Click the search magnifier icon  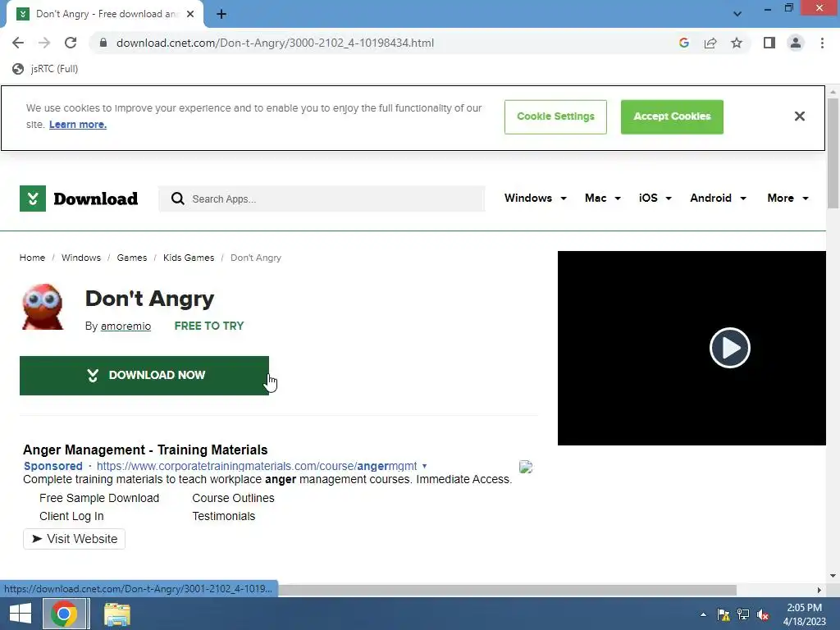(177, 199)
